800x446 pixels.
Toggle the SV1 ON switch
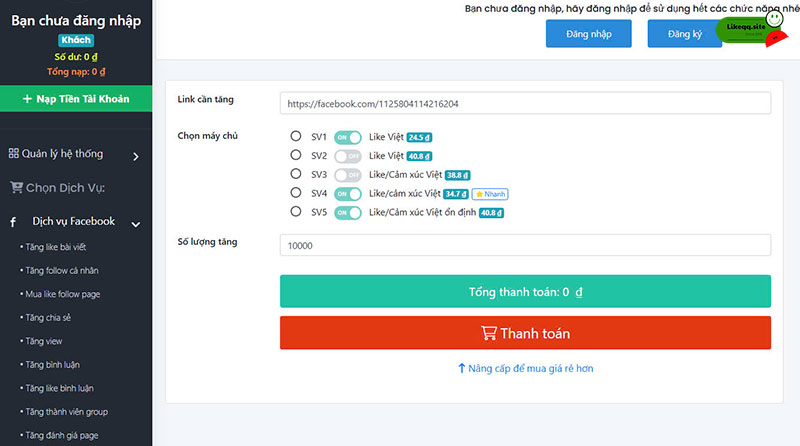(x=348, y=137)
